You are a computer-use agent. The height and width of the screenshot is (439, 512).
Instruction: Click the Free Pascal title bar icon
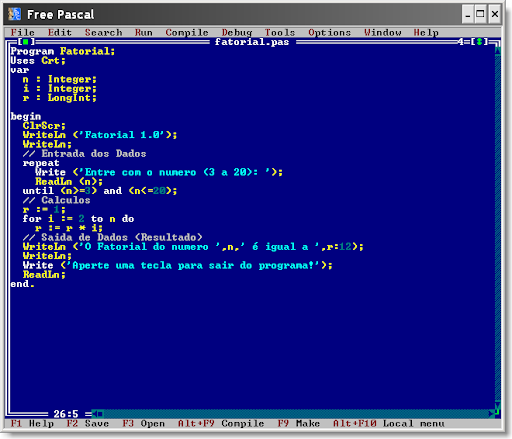point(15,14)
